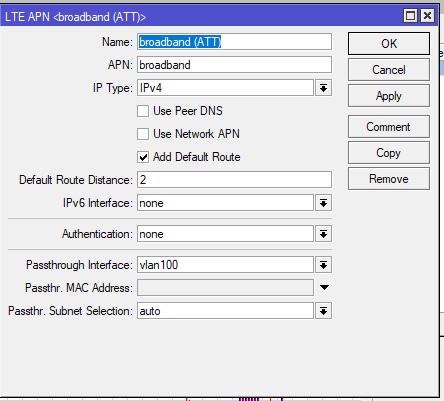Copy this APN profile

[x=389, y=153]
